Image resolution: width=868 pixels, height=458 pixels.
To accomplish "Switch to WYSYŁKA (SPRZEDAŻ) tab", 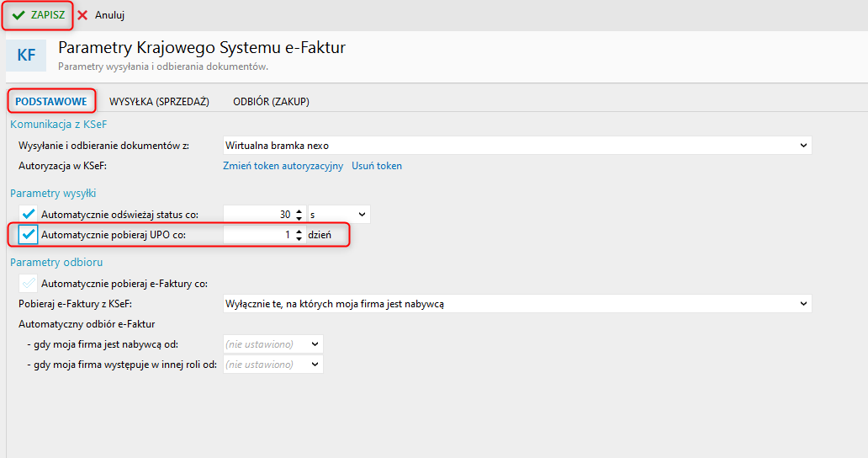I will (160, 101).
